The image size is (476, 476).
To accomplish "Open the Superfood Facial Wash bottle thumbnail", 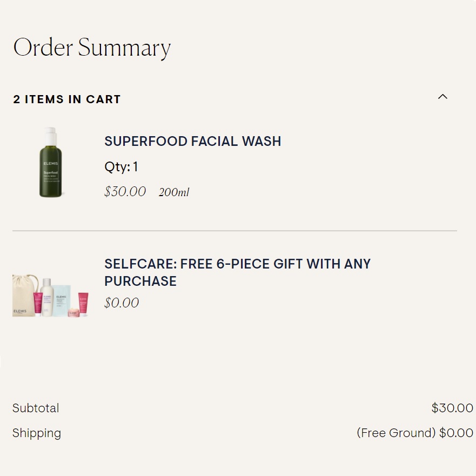I will pos(50,163).
